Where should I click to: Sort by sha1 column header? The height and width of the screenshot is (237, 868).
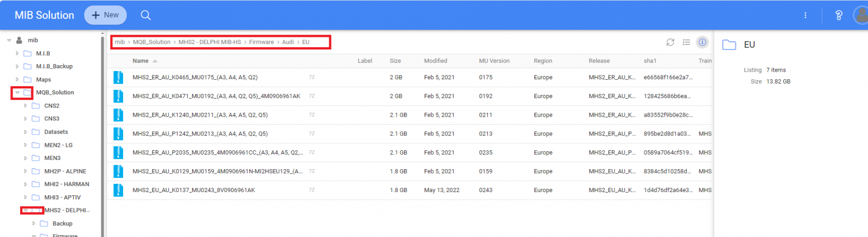coord(650,61)
